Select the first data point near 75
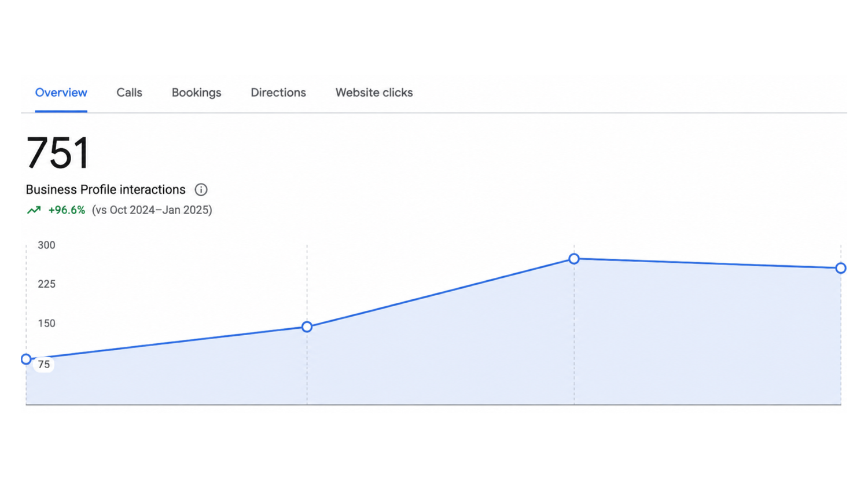Image resolution: width=868 pixels, height=488 pixels. pyautogui.click(x=26, y=359)
